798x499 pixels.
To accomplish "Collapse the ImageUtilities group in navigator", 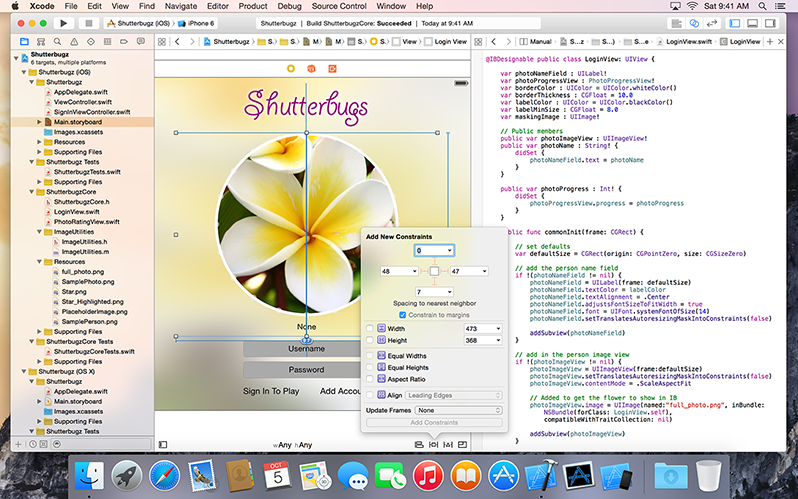I will (x=40, y=232).
